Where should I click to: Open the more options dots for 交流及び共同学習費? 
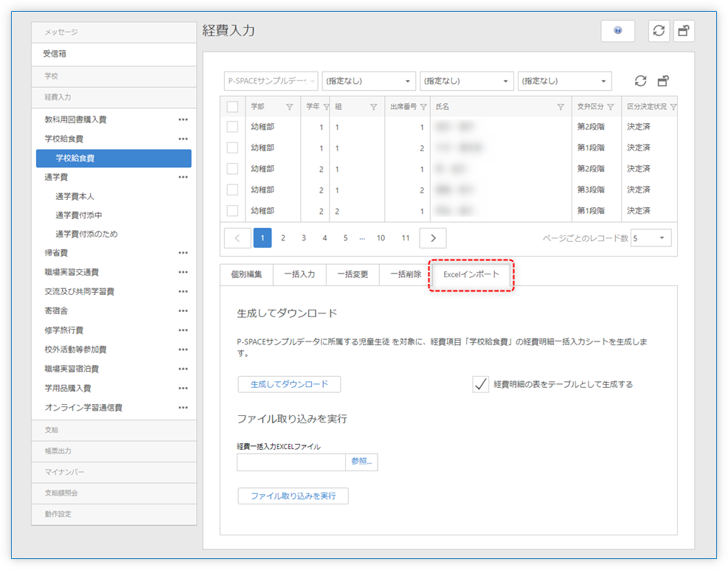click(x=183, y=291)
